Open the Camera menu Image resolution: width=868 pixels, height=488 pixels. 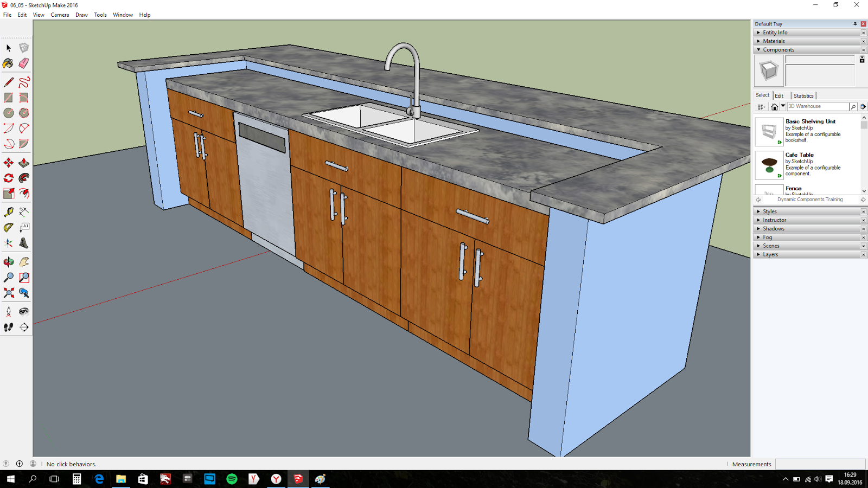pos(60,15)
